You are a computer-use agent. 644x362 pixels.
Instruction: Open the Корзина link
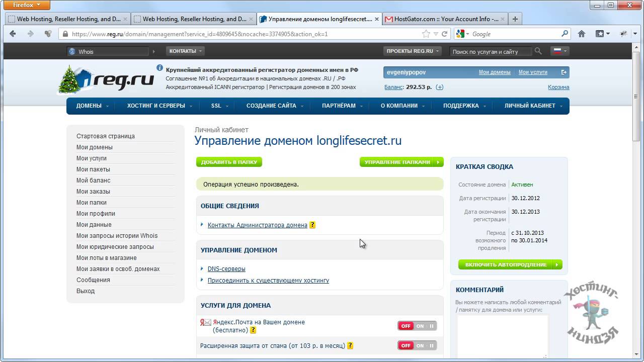(x=558, y=87)
